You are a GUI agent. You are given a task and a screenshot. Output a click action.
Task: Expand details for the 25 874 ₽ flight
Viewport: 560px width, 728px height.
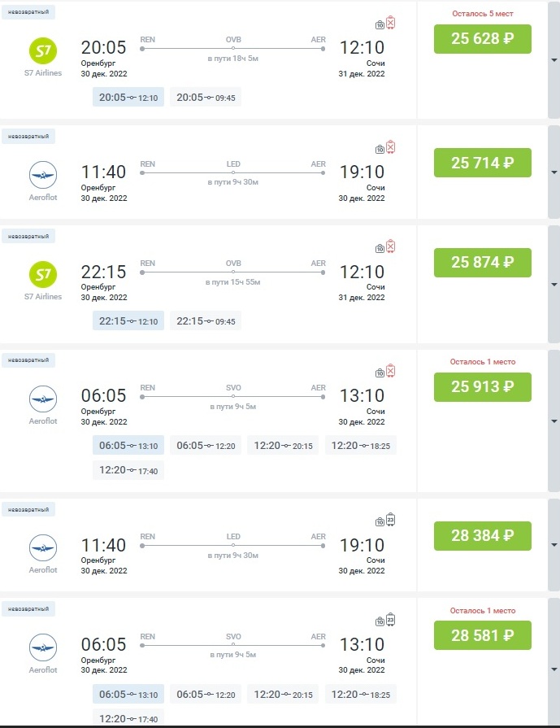553,285
